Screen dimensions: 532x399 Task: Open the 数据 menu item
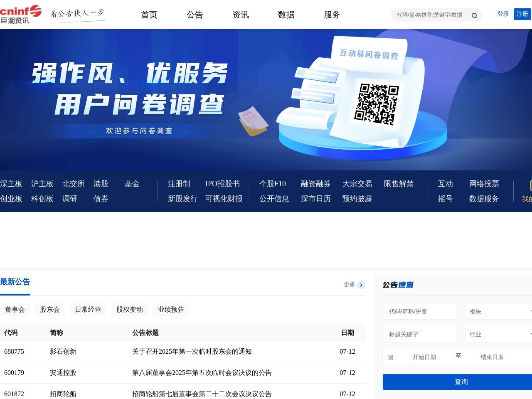tap(286, 15)
